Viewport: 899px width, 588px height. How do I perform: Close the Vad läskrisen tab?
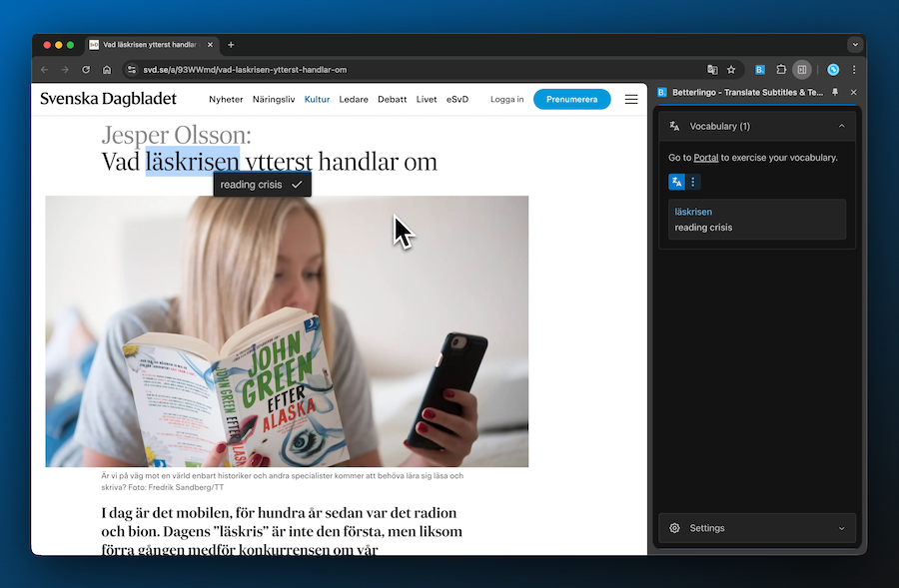(210, 45)
